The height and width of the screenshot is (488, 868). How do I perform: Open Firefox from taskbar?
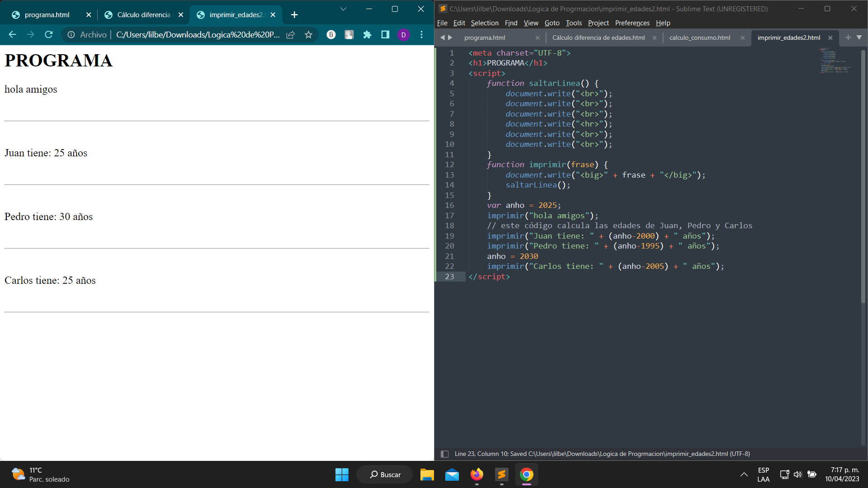click(x=476, y=474)
